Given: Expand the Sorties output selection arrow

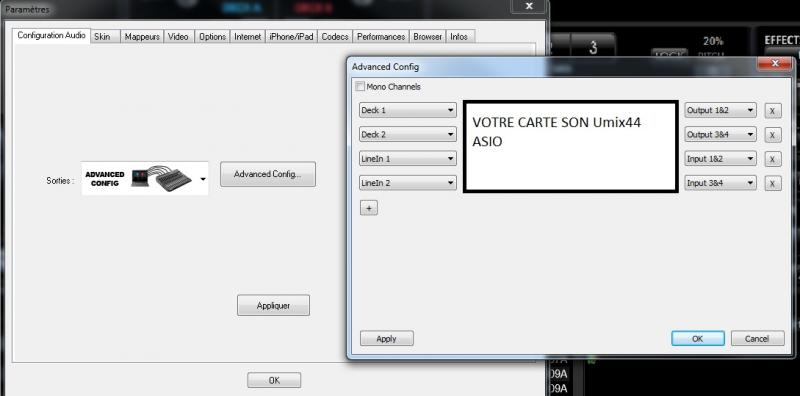Looking at the screenshot, I should point(203,179).
